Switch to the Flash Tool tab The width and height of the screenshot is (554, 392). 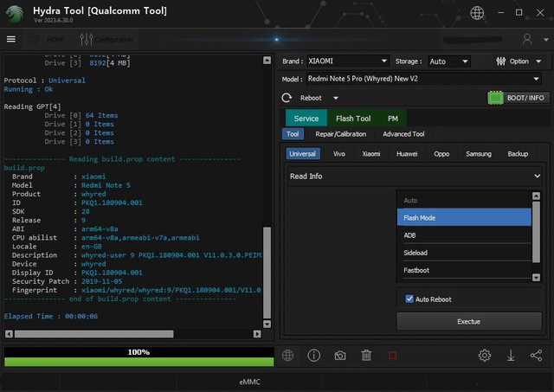[x=353, y=119]
